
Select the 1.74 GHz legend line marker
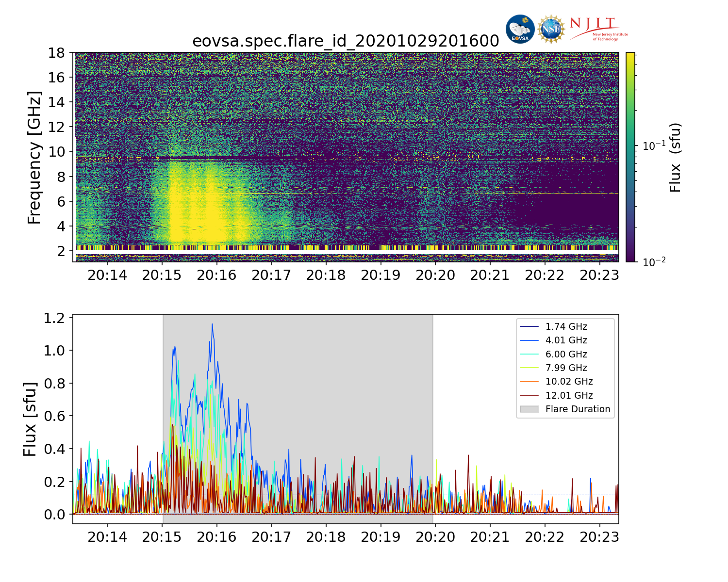click(529, 327)
